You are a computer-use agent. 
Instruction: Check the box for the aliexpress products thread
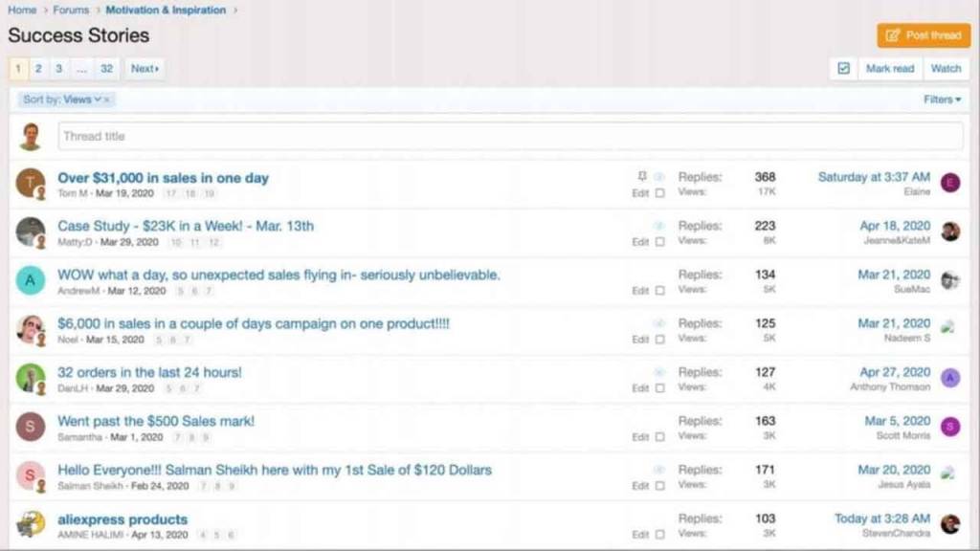point(659,535)
